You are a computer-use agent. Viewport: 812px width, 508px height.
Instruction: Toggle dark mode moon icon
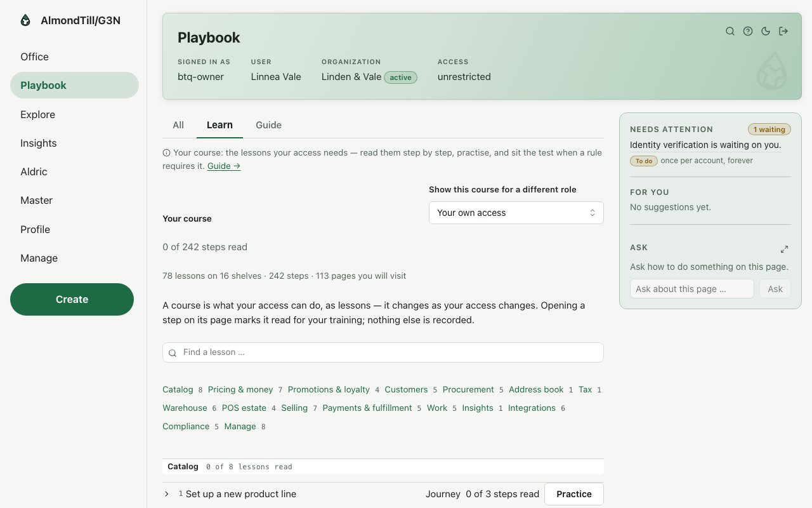pyautogui.click(x=766, y=31)
